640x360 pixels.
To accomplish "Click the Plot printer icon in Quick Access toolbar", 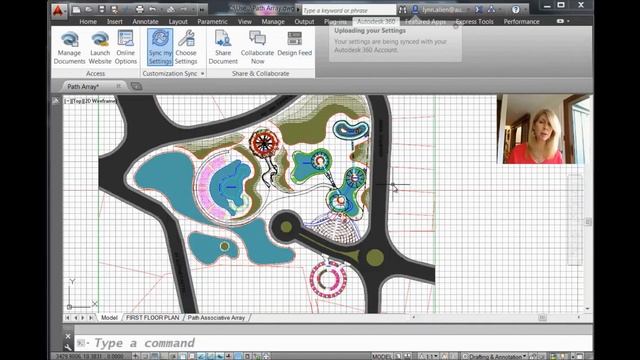I will click(140, 9).
